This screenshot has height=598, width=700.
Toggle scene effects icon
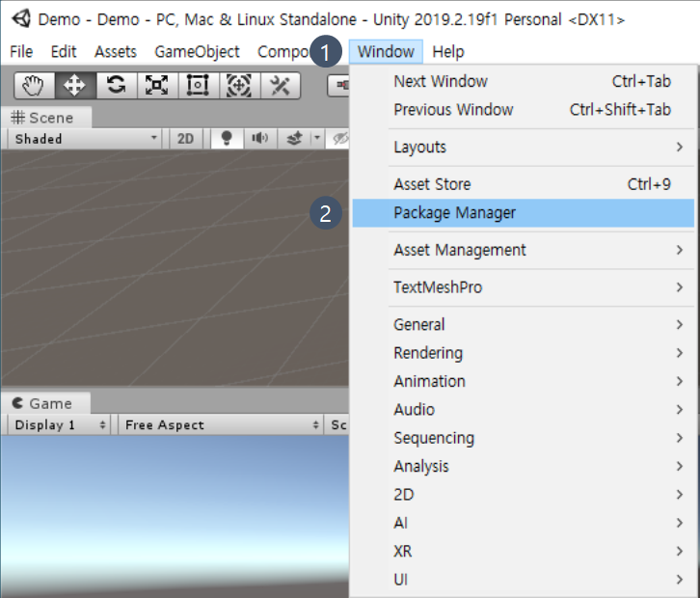[x=294, y=139]
